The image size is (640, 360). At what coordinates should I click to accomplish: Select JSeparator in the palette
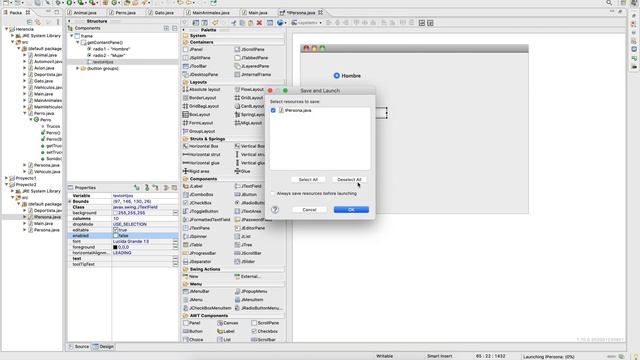pyautogui.click(x=197, y=262)
